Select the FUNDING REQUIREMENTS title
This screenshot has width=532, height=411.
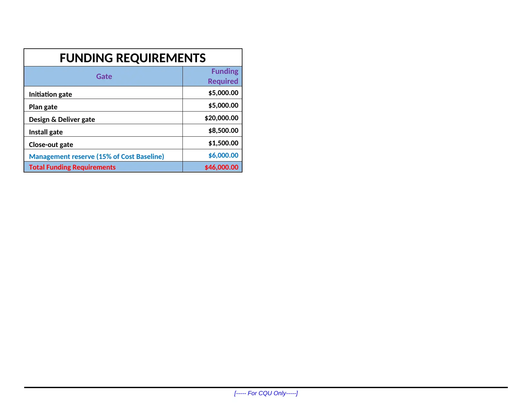click(133, 58)
